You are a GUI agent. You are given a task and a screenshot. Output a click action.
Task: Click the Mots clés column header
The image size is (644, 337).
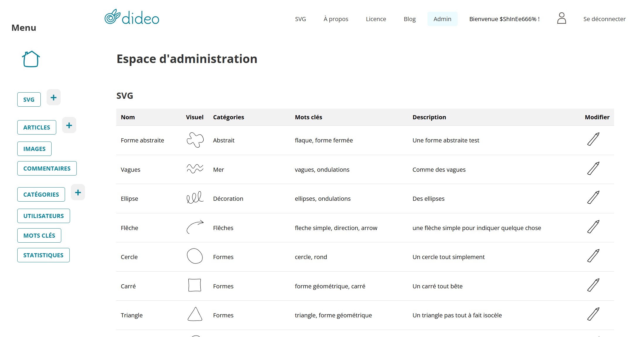click(309, 117)
